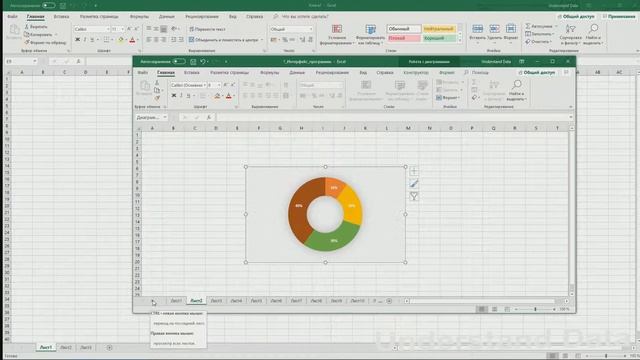Open Формулы tab in the background window
This screenshot has width=640, height=360.
click(139, 17)
